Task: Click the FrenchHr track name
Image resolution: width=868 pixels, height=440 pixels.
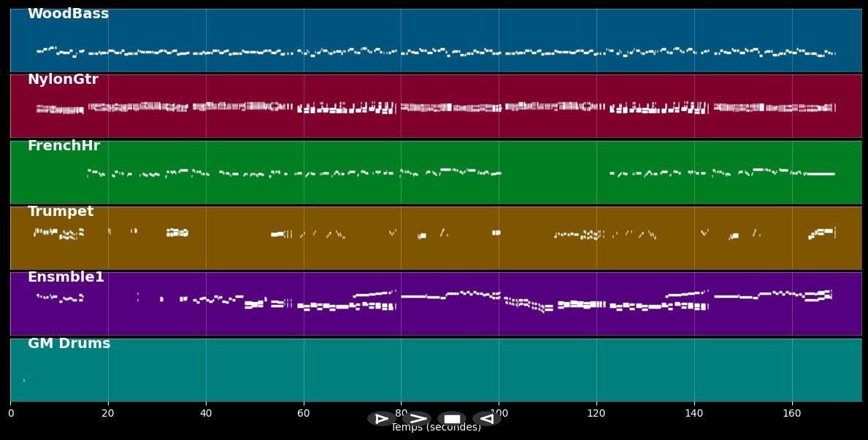Action: click(x=64, y=146)
